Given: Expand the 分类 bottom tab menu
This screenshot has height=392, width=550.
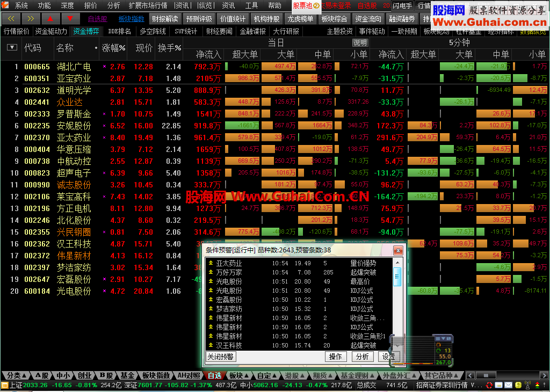Looking at the screenshot, I should pos(16,375).
